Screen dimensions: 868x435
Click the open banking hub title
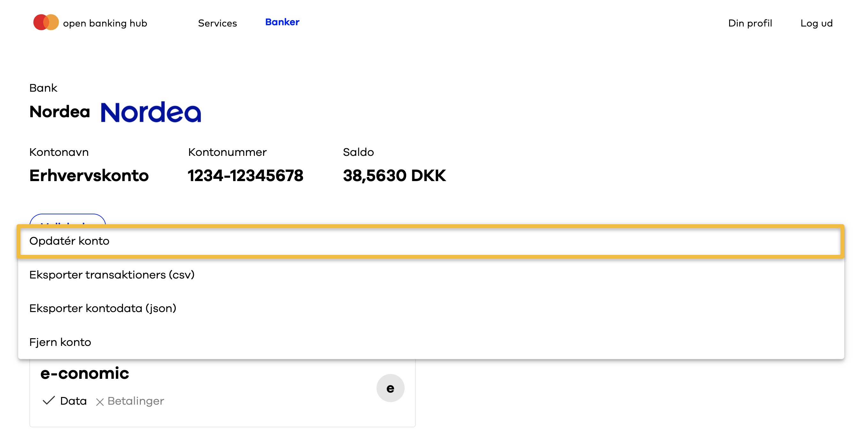(105, 23)
